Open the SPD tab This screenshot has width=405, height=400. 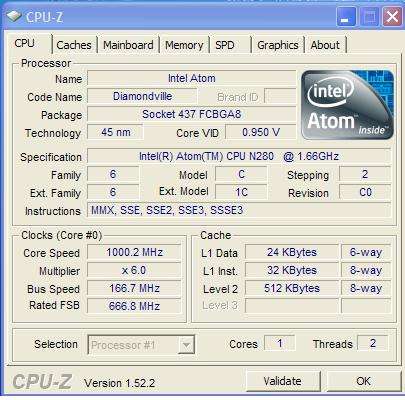225,45
